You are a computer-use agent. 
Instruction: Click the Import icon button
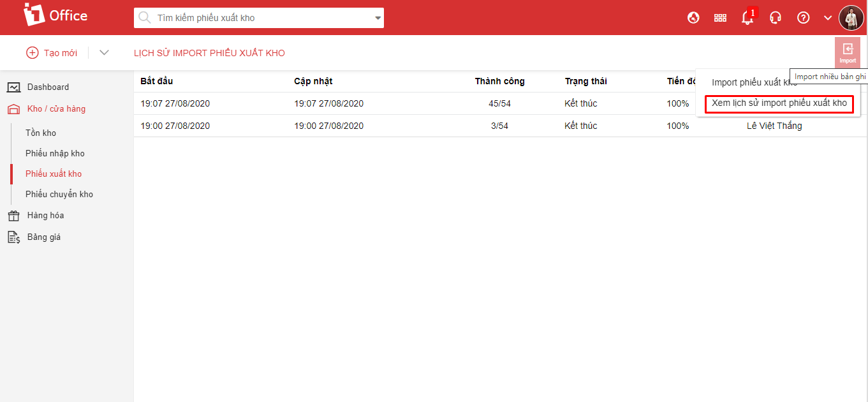click(847, 52)
